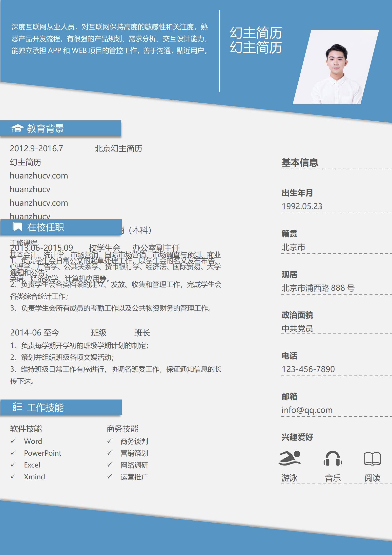Click the checkmark next to Xmind
Image resolution: width=392 pixels, height=555 pixels.
click(x=13, y=477)
